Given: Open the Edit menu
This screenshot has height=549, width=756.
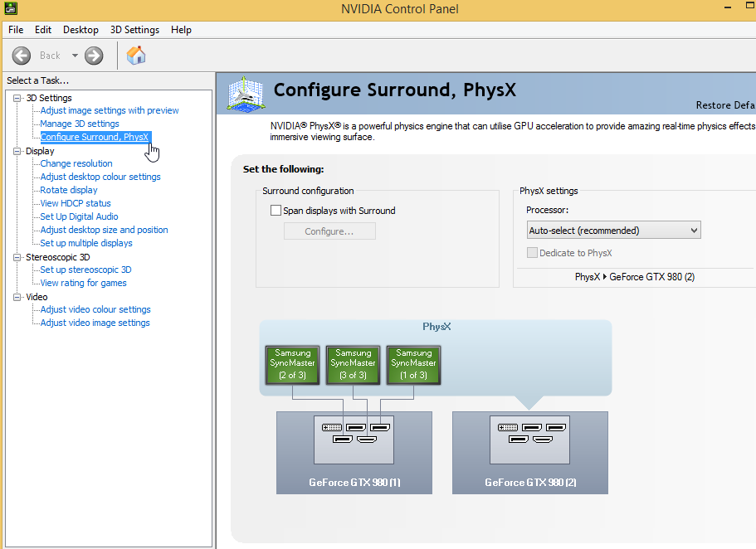Looking at the screenshot, I should pyautogui.click(x=43, y=30).
